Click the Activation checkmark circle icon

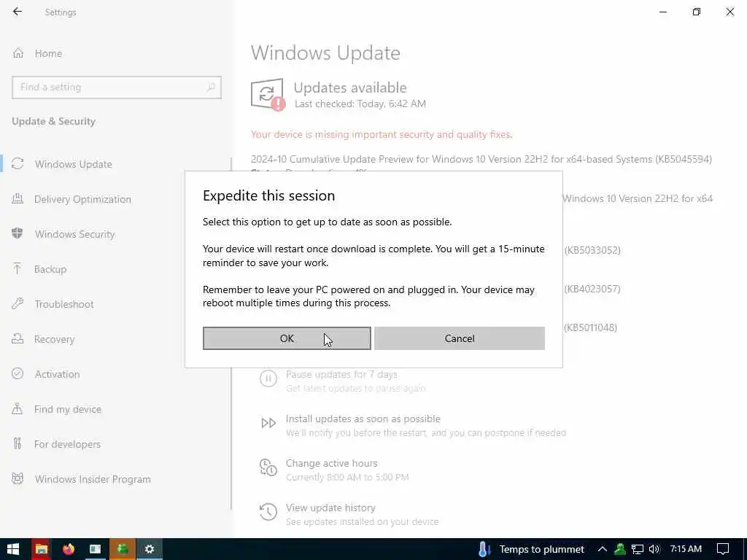point(18,373)
